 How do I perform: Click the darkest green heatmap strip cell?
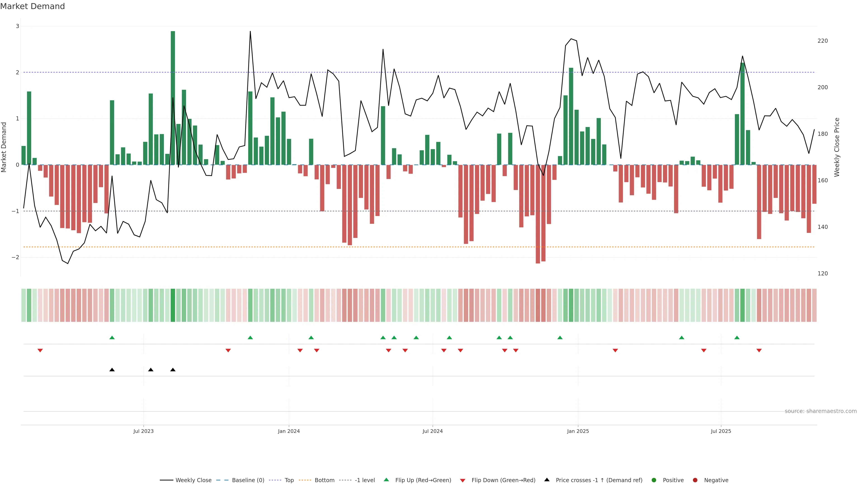(173, 305)
